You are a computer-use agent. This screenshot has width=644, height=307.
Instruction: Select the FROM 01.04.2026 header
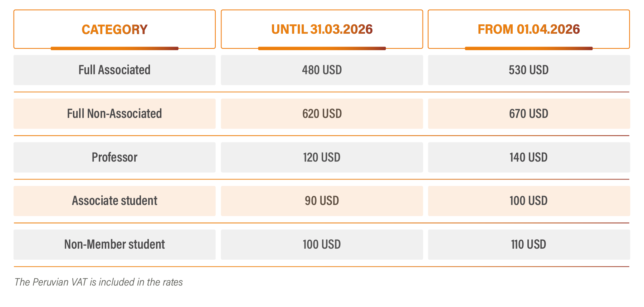pyautogui.click(x=528, y=29)
